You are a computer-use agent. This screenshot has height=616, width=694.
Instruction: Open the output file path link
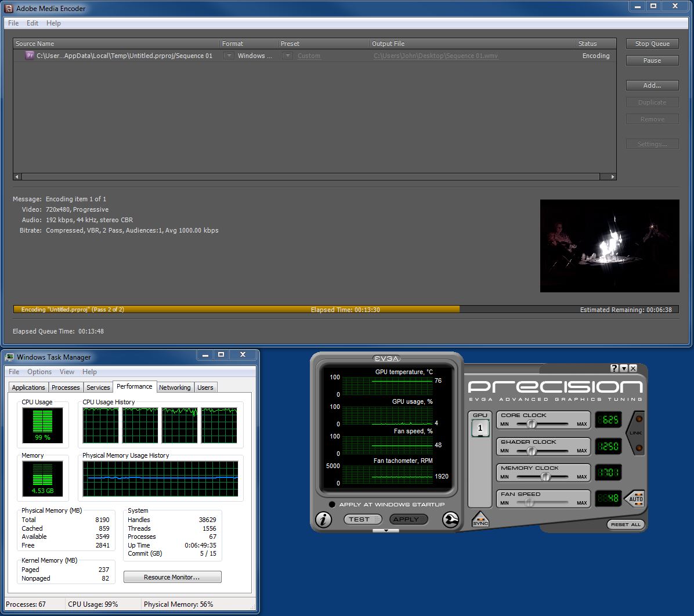tap(436, 56)
